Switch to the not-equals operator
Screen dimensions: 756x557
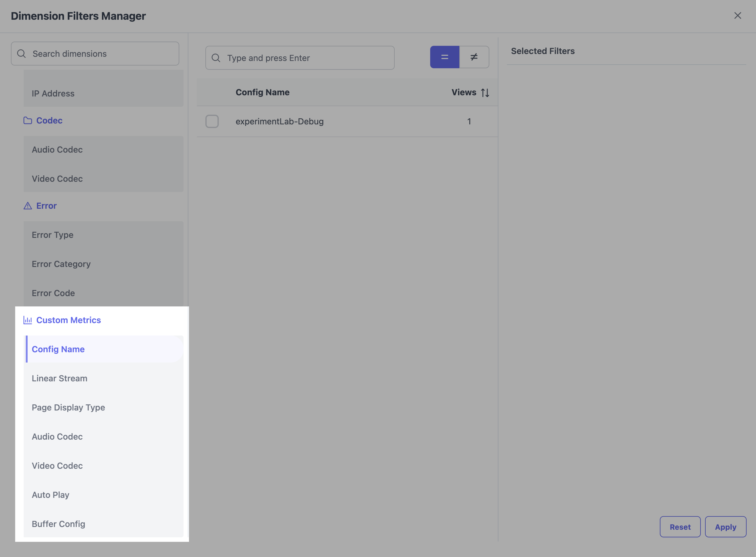(x=474, y=57)
